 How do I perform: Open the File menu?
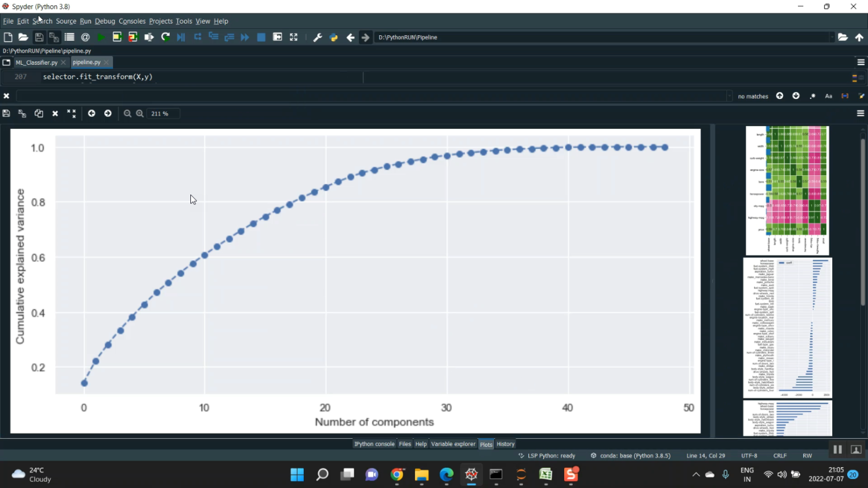pyautogui.click(x=8, y=21)
